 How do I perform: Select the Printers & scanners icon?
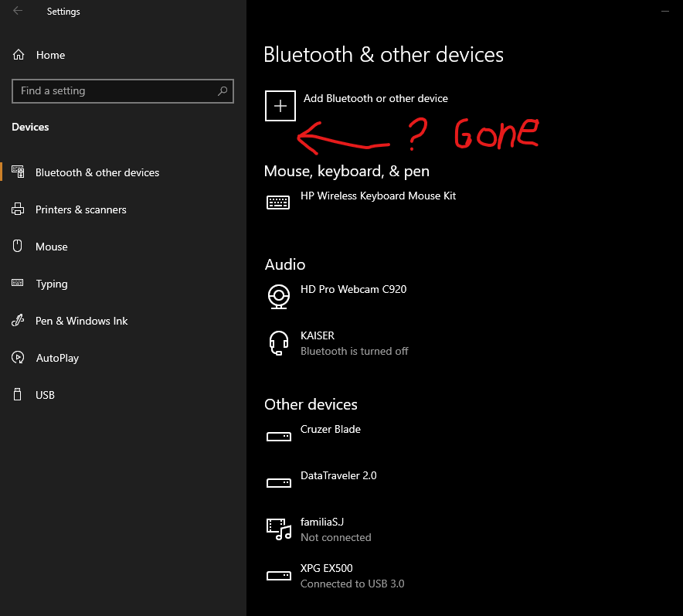coord(18,209)
